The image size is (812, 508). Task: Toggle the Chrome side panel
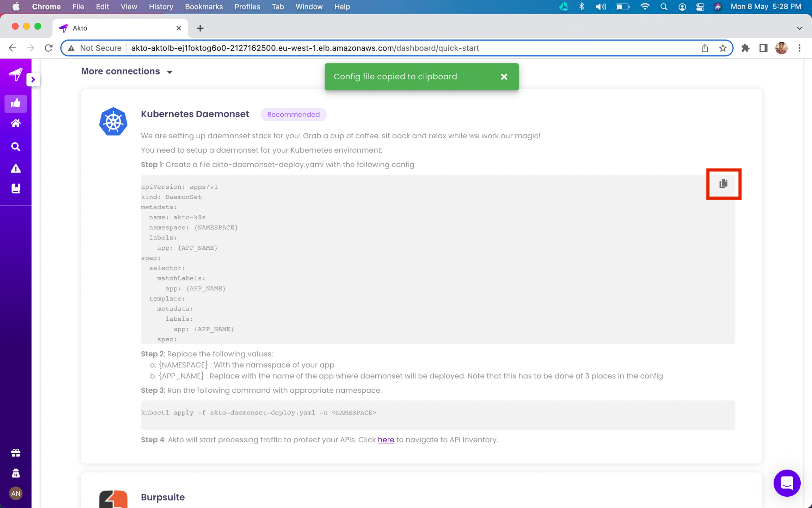pyautogui.click(x=763, y=48)
